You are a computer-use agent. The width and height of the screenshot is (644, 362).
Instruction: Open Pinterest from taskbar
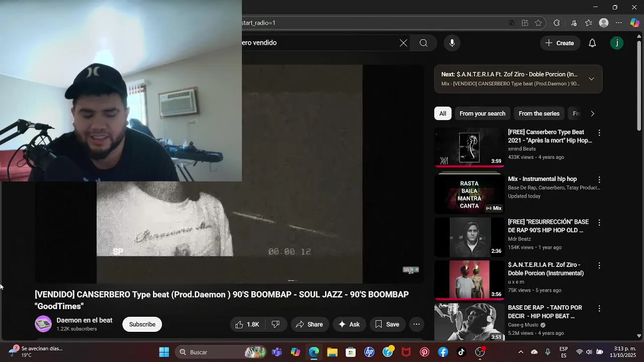[x=425, y=352]
